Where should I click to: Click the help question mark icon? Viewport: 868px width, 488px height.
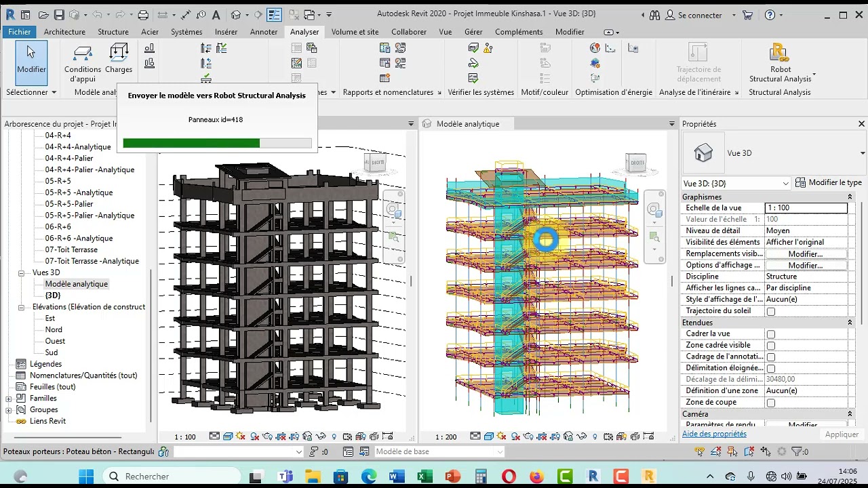[x=770, y=14]
